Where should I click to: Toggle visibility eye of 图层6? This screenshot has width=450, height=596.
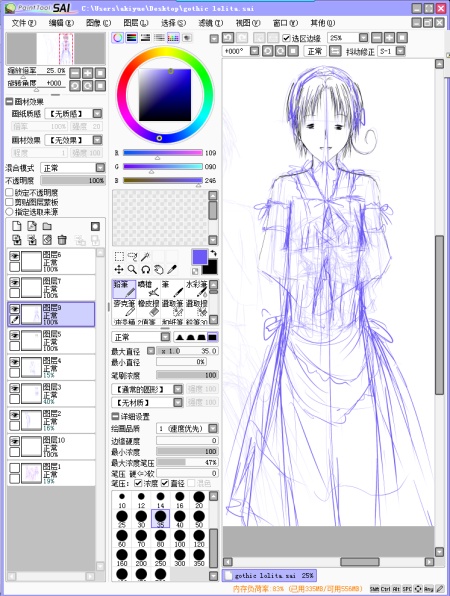pyautogui.click(x=14, y=256)
